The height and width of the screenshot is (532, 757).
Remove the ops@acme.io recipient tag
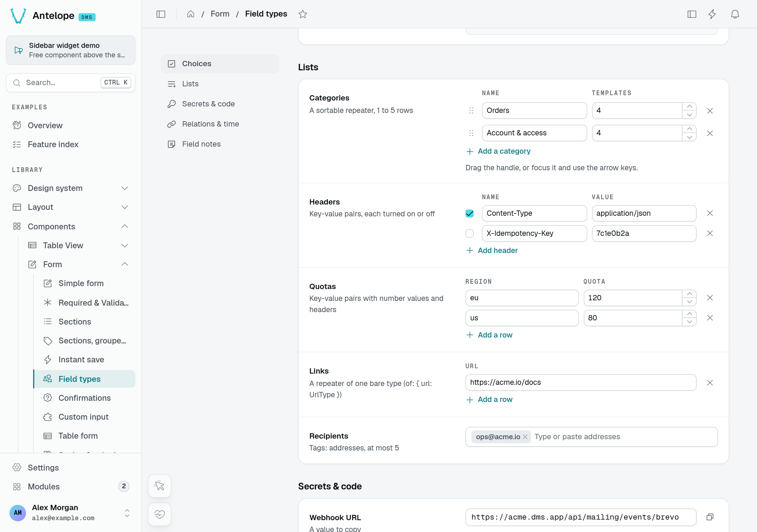(525, 437)
